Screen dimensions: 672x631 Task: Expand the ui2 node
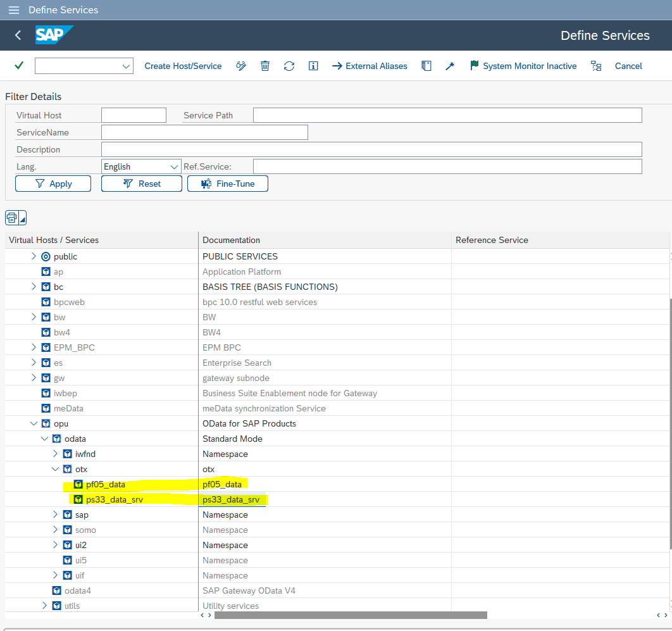pyautogui.click(x=55, y=545)
